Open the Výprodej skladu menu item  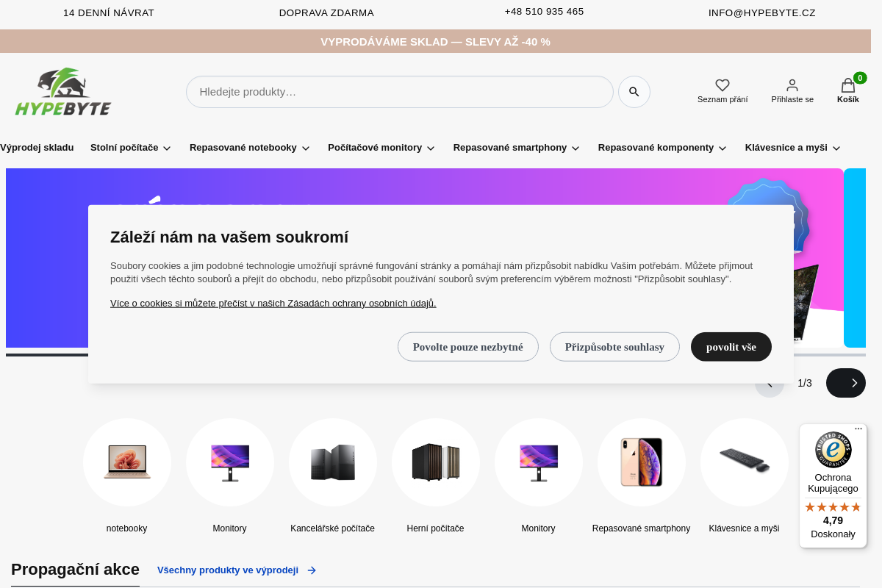tap(37, 148)
